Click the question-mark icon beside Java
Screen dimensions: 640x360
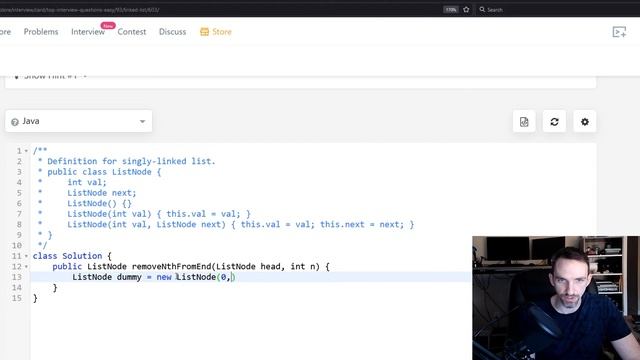pyautogui.click(x=15, y=122)
